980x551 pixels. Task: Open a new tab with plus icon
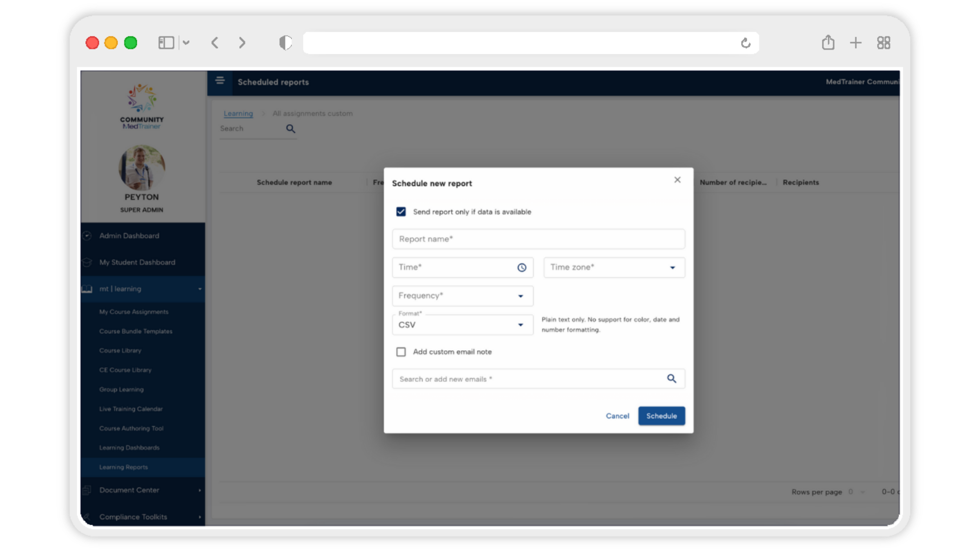tap(855, 42)
